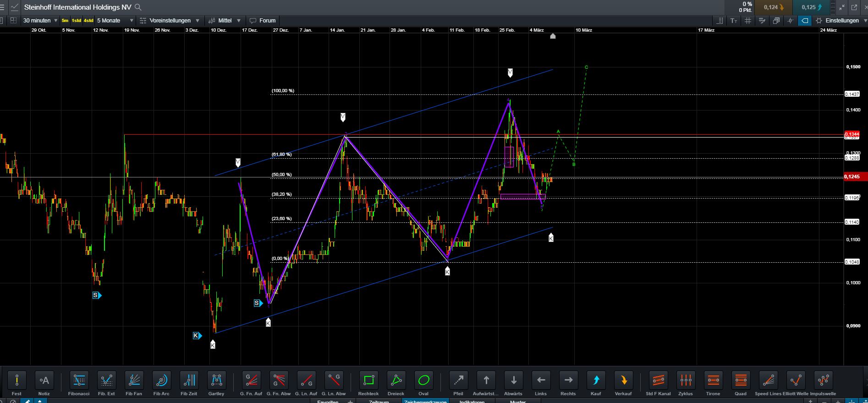Activate the Speed Lines tool
The image size is (868, 403).
click(x=768, y=380)
